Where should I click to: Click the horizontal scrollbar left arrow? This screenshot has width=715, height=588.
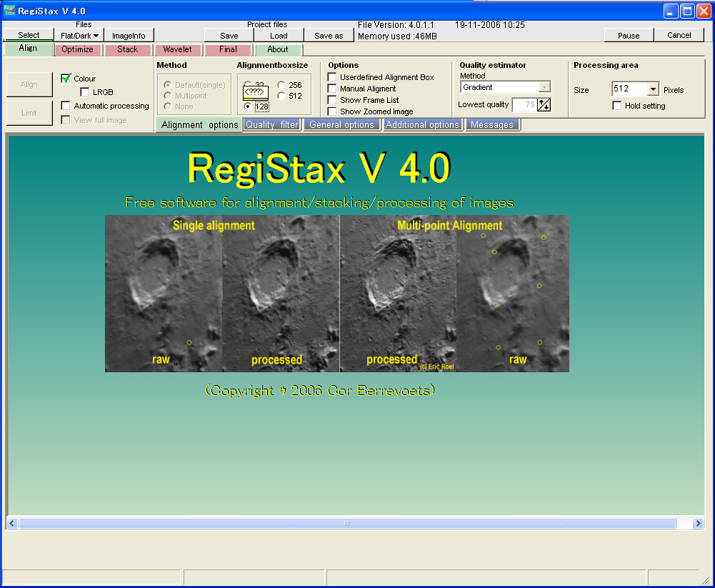point(12,524)
